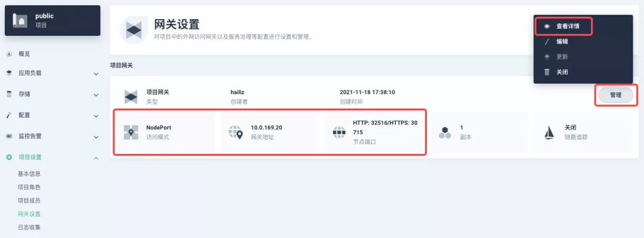Click the public project icon

pos(20,20)
